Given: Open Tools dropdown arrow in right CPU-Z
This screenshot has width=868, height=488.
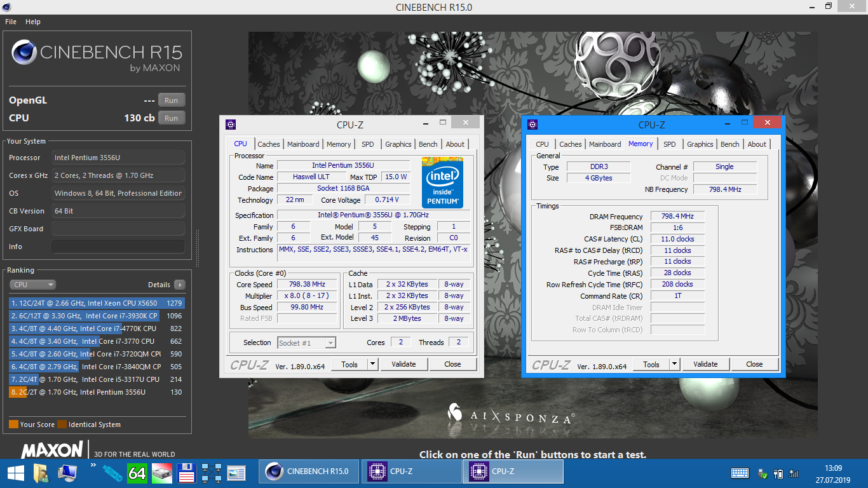Looking at the screenshot, I should (x=675, y=364).
